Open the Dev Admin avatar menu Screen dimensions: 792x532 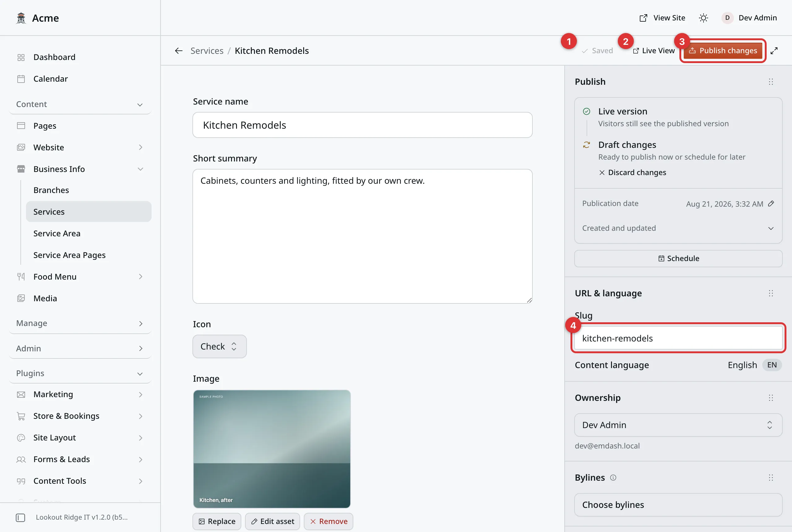pos(749,18)
